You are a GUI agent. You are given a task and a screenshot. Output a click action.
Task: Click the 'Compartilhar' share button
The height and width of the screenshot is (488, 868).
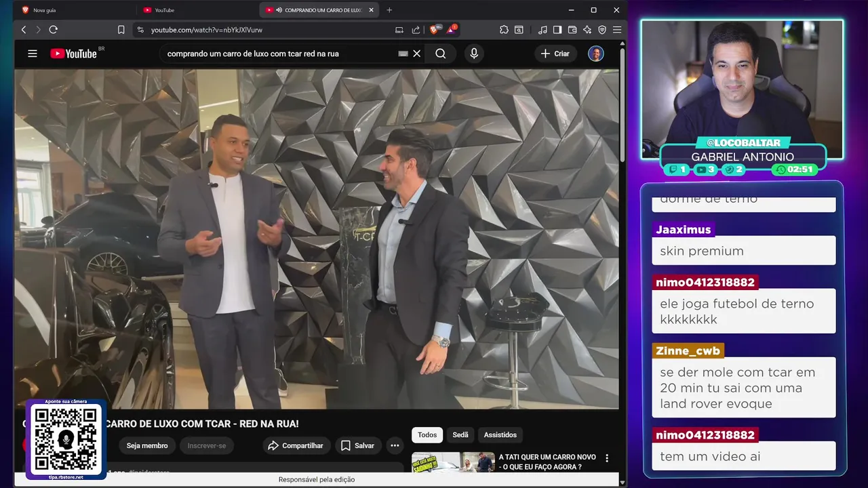click(296, 445)
